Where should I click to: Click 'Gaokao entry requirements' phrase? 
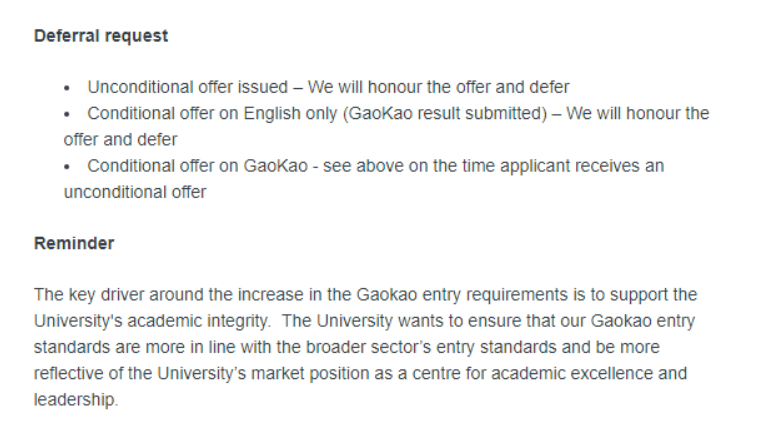pos(462,295)
